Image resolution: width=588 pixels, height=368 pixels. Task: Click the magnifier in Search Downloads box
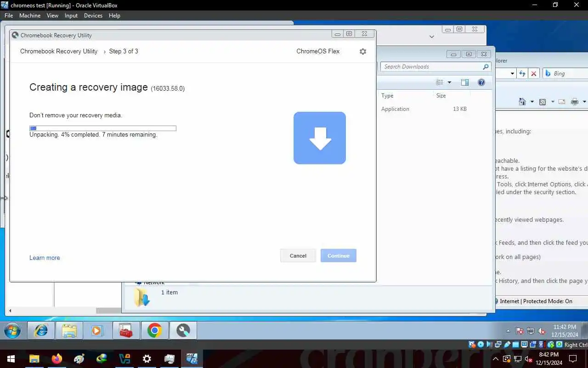point(486,67)
